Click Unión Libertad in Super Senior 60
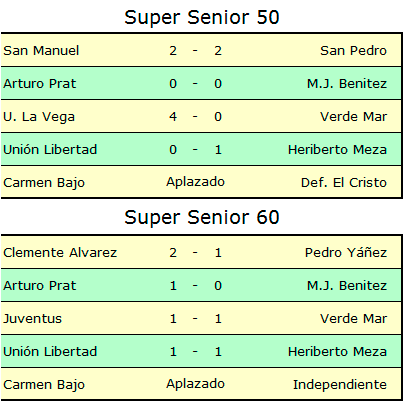403x401 pixels. (50, 352)
